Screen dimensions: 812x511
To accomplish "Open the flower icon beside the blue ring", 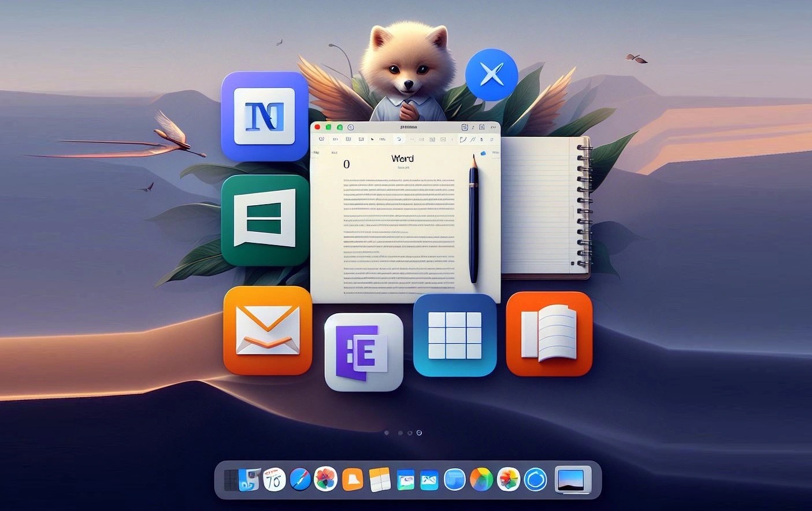I will pos(509,480).
